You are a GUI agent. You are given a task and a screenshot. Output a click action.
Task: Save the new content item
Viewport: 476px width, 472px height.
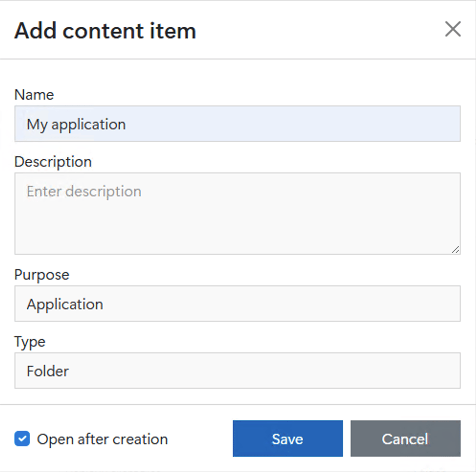coord(288,438)
